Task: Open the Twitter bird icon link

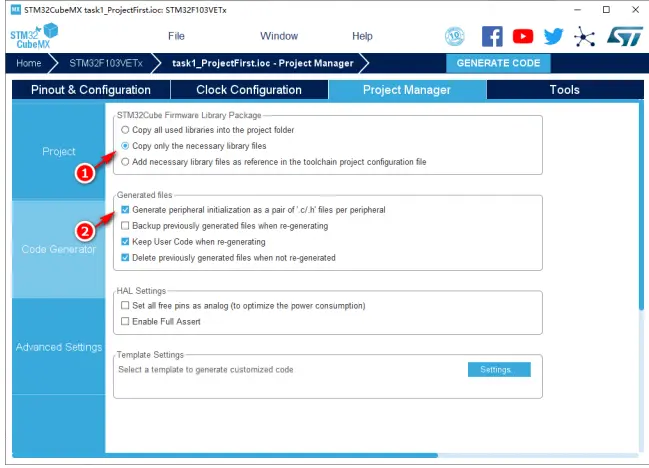Action: pyautogui.click(x=553, y=36)
